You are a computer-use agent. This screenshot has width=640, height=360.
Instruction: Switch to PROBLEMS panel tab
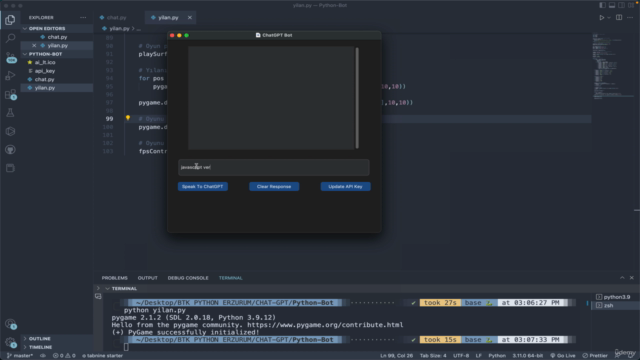pos(115,278)
